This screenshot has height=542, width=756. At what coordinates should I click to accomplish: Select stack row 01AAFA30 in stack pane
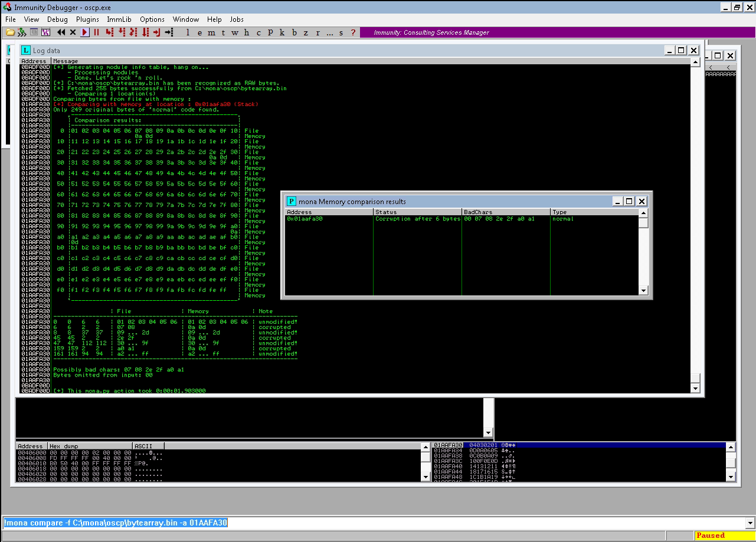click(579, 445)
